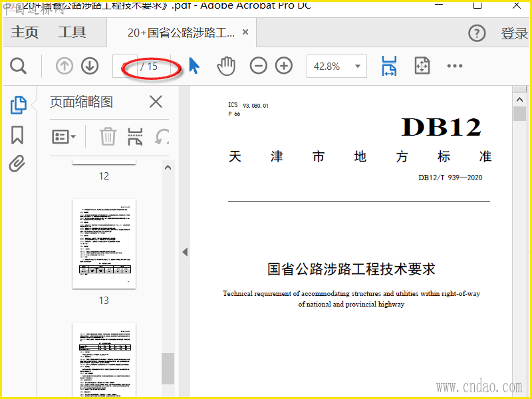Close the 20+国省公路涉路工… document tab
The width and height of the screenshot is (532, 399).
tap(245, 32)
